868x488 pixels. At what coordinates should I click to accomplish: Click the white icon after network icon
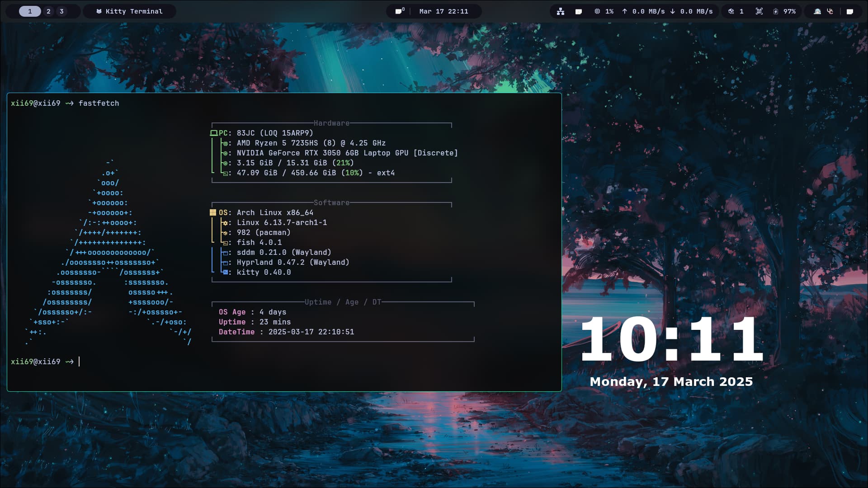click(578, 11)
